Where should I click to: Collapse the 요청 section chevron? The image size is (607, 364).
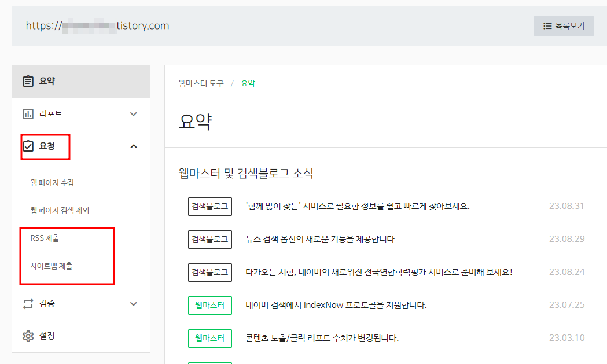[134, 146]
